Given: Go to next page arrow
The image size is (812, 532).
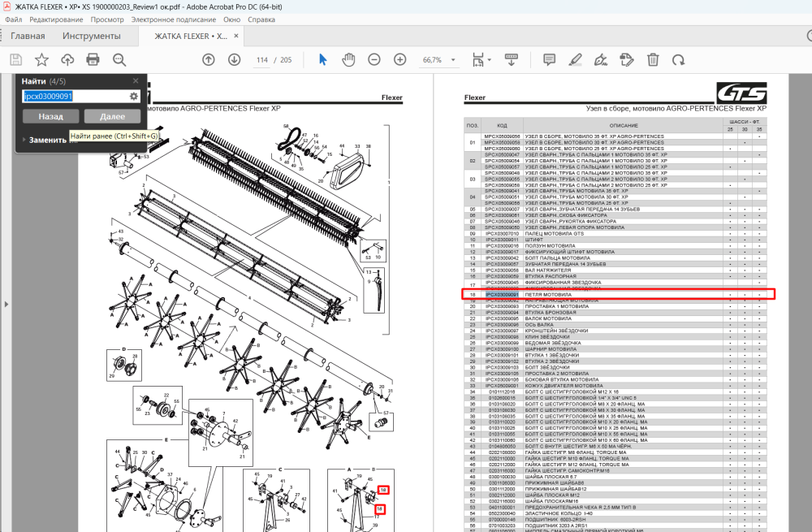Looking at the screenshot, I should coord(234,59).
